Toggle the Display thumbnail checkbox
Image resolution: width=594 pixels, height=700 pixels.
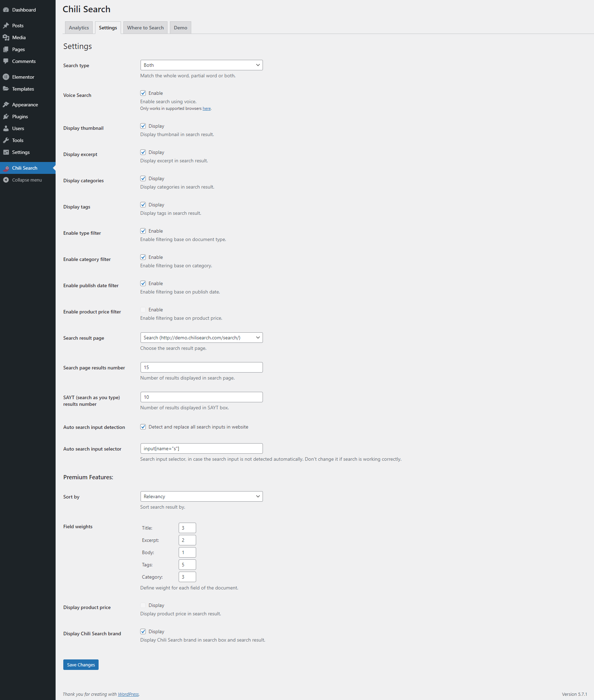143,126
